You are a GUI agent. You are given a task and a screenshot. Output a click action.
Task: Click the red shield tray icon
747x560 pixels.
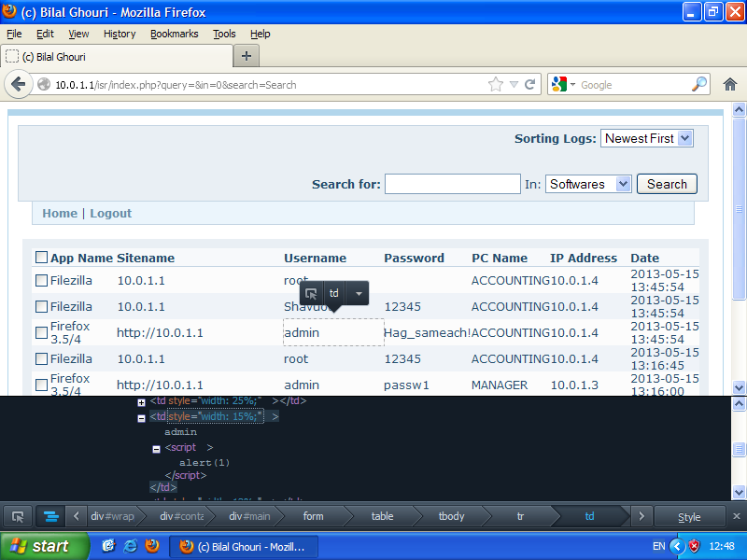coord(694,546)
